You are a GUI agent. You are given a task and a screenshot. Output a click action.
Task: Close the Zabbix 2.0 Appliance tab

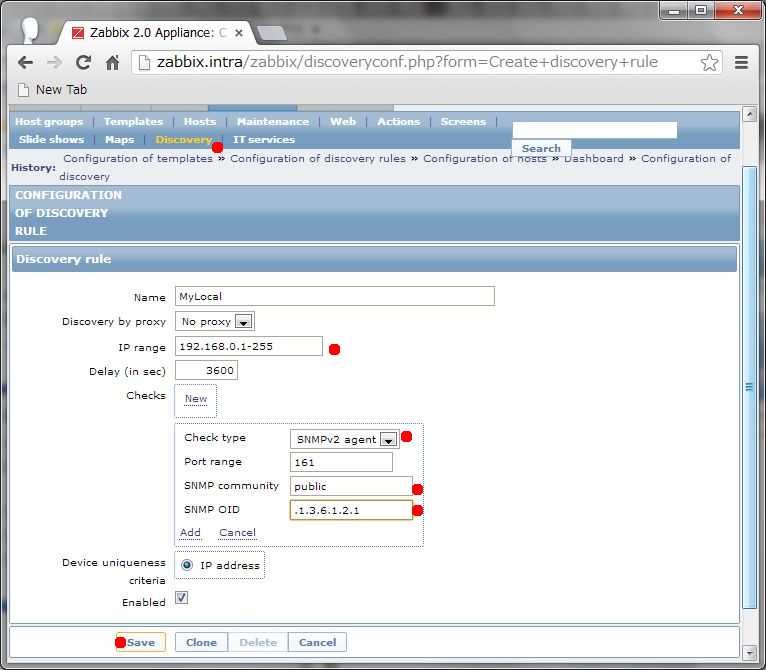(239, 33)
